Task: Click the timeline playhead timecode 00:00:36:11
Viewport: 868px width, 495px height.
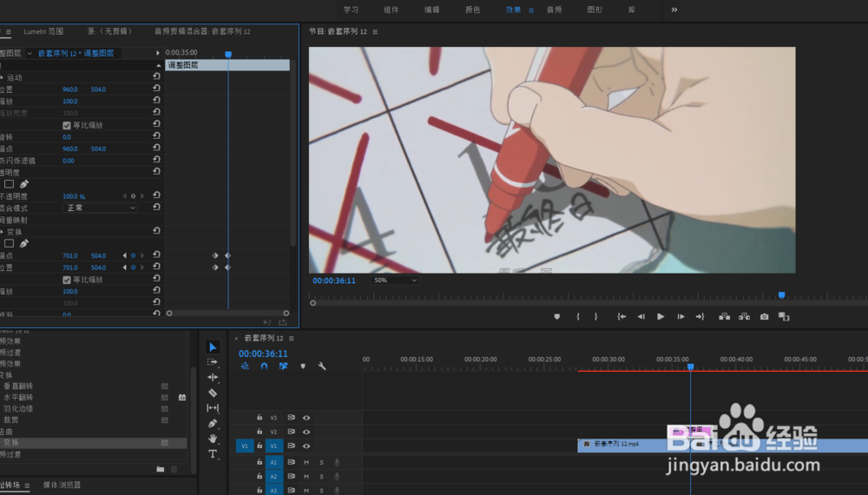Action: tap(263, 353)
